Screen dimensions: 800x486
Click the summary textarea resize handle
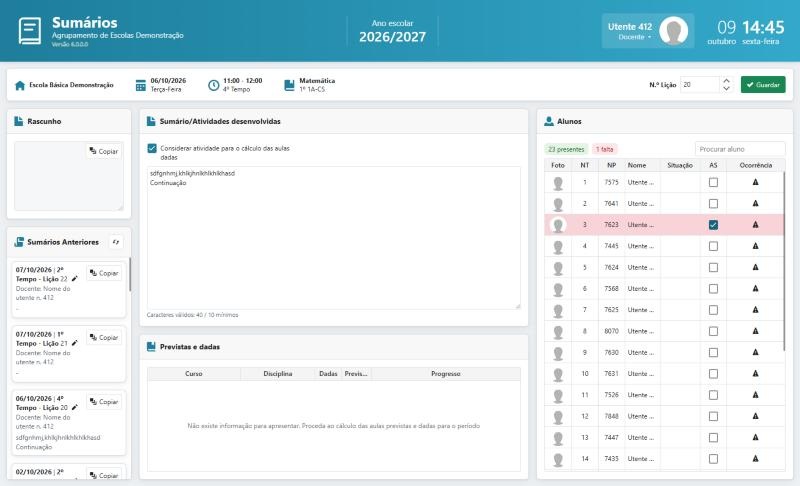click(x=517, y=306)
